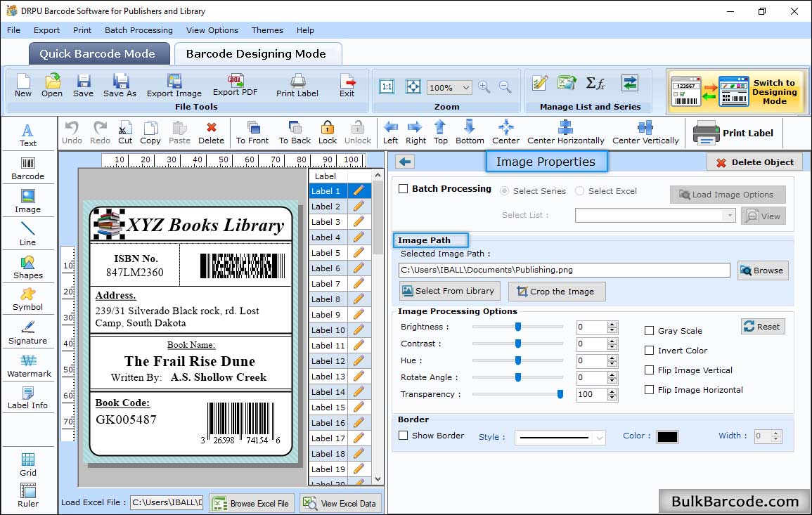Open the formula series (Σfx) icon
The width and height of the screenshot is (812, 515).
pos(595,83)
